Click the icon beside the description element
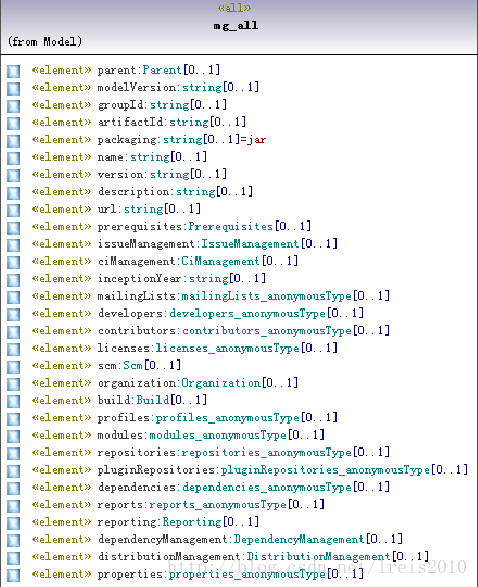The image size is (478, 587). (13, 193)
